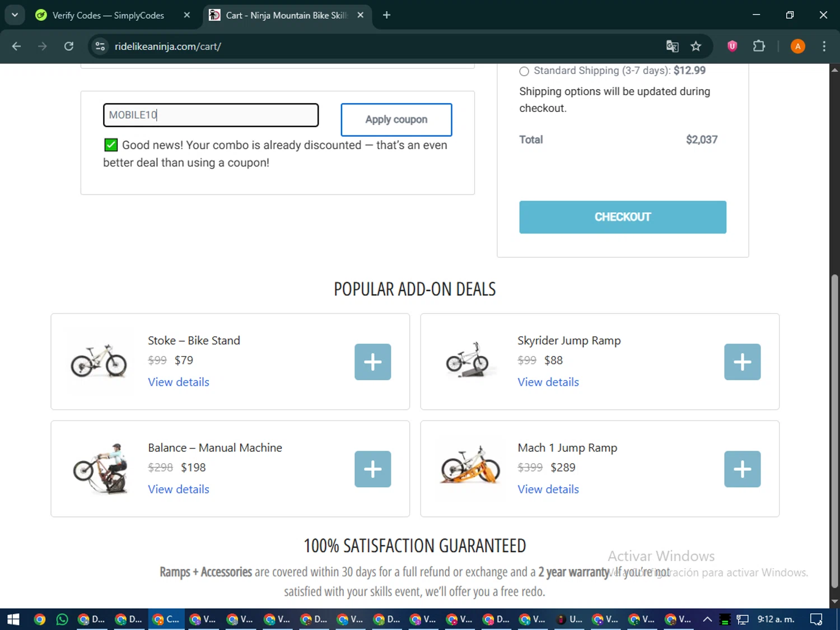The image size is (840, 630).
Task: Add Skyrider Jump Ramp with plus button
Action: (743, 362)
